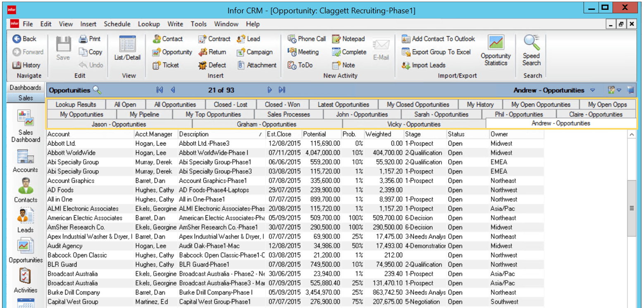This screenshot has width=644, height=308.
Task: Add a new Note
Action: [x=343, y=65]
